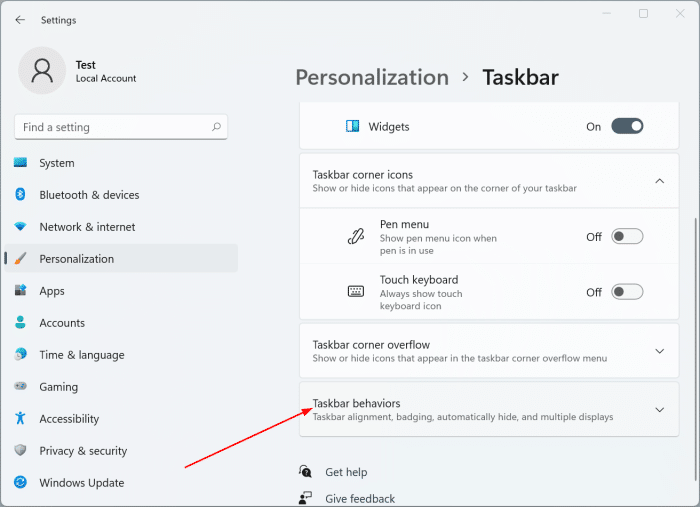Click the Taskbar corner overflow heading
The width and height of the screenshot is (700, 507).
coord(371,345)
